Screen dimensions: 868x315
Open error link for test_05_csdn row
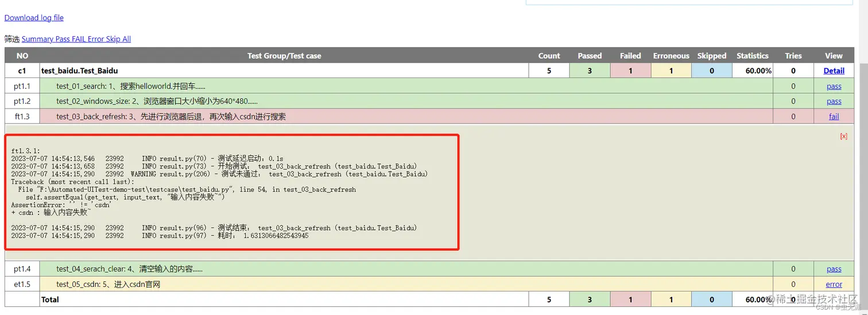pos(834,284)
